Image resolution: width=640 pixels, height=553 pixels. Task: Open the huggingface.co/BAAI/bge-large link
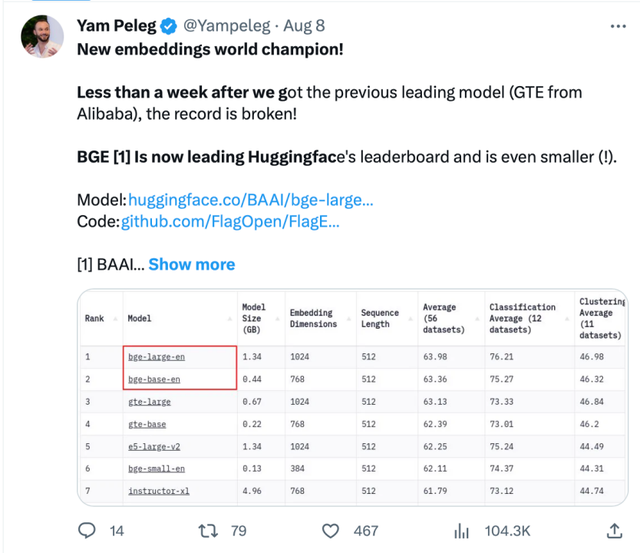pyautogui.click(x=265, y=199)
